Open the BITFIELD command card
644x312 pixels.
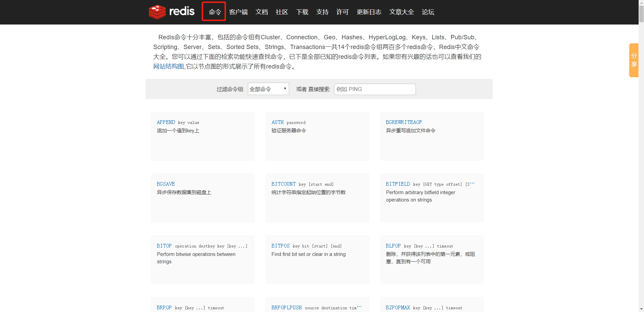click(398, 184)
